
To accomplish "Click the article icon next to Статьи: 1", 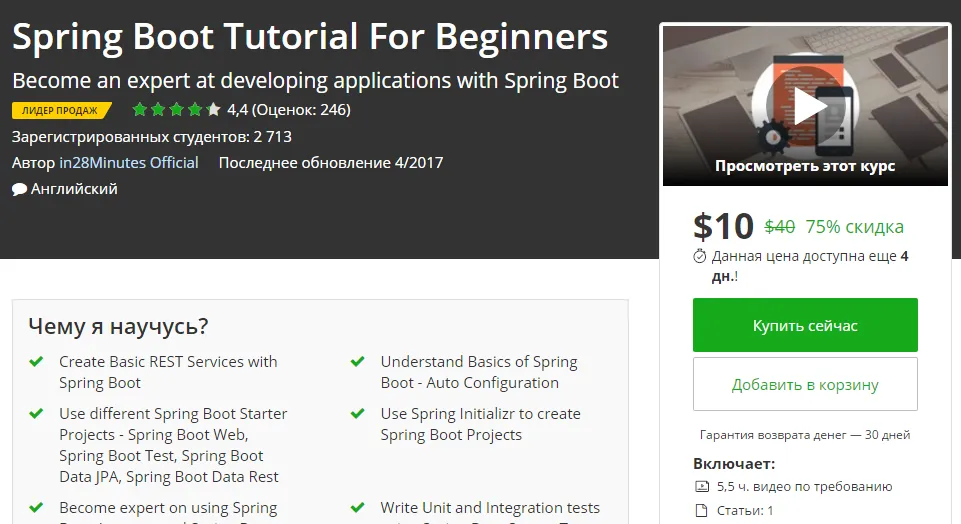I will (x=700, y=511).
